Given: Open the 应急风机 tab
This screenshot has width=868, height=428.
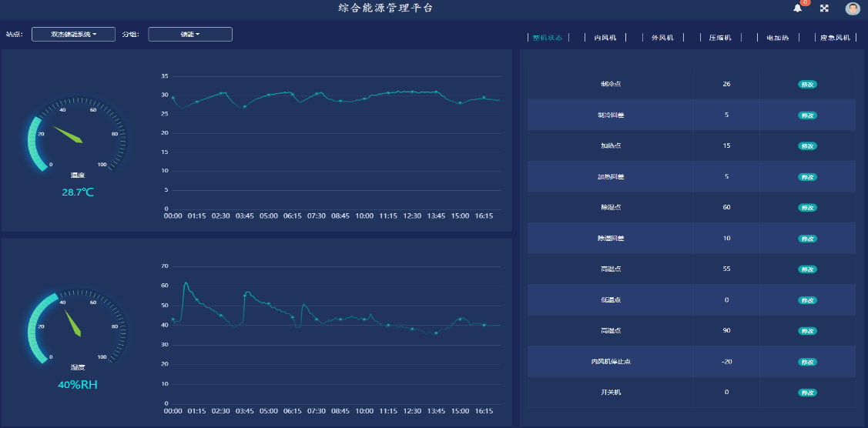Looking at the screenshot, I should point(835,38).
